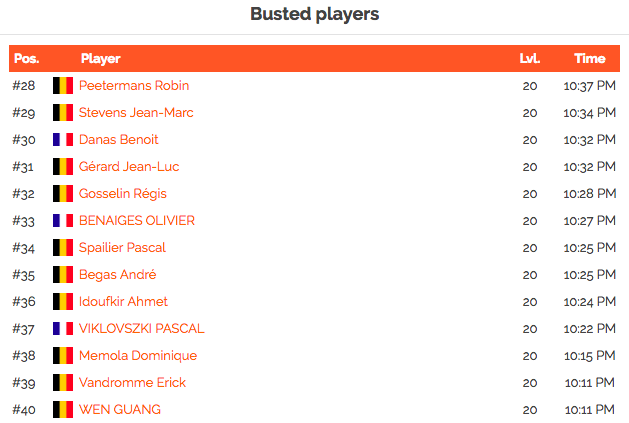
Task: Open player Peetermans Robin's profile
Action: coord(134,86)
